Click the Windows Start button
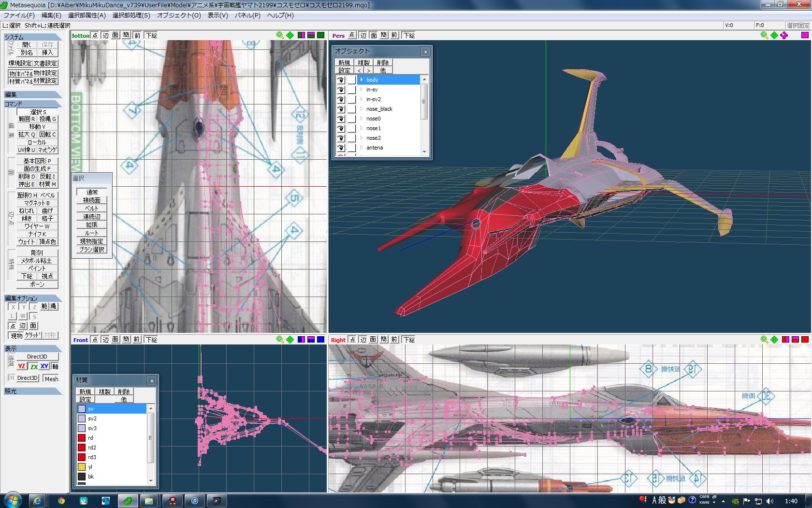Viewport: 812px width, 508px height. coord(12,500)
